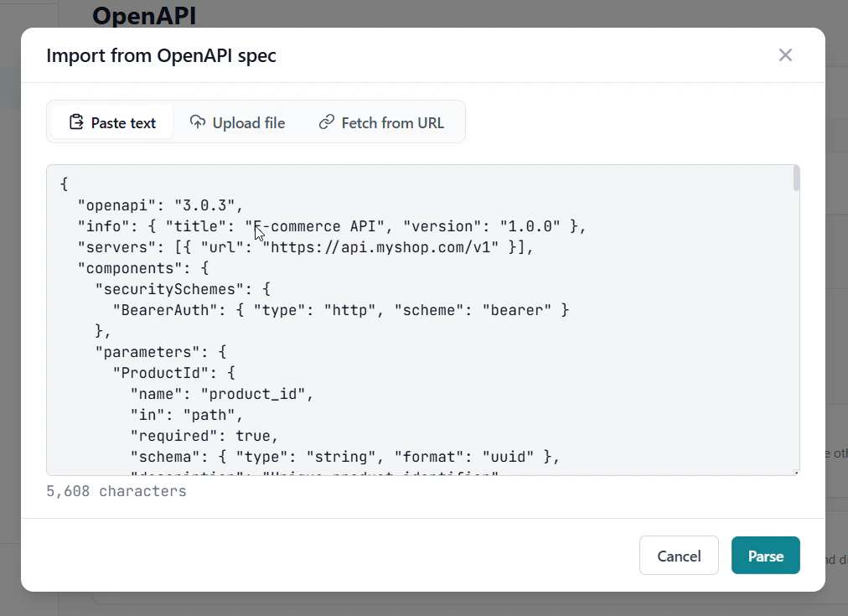Click the "required": true line
Image resolution: width=848 pixels, height=616 pixels.
coord(204,436)
